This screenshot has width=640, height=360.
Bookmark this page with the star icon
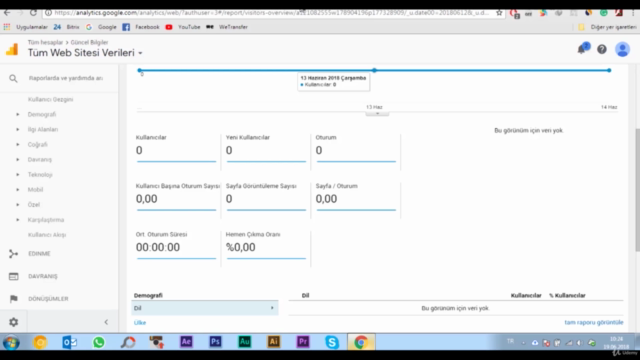[x=499, y=13]
